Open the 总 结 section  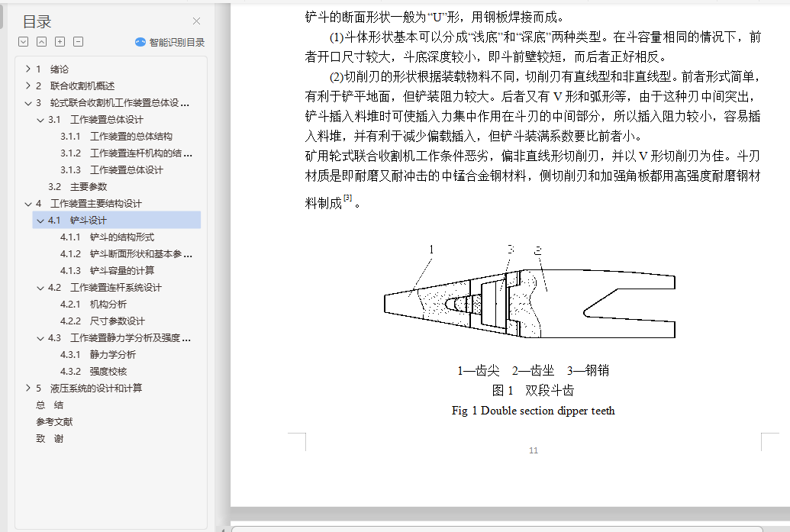point(50,405)
